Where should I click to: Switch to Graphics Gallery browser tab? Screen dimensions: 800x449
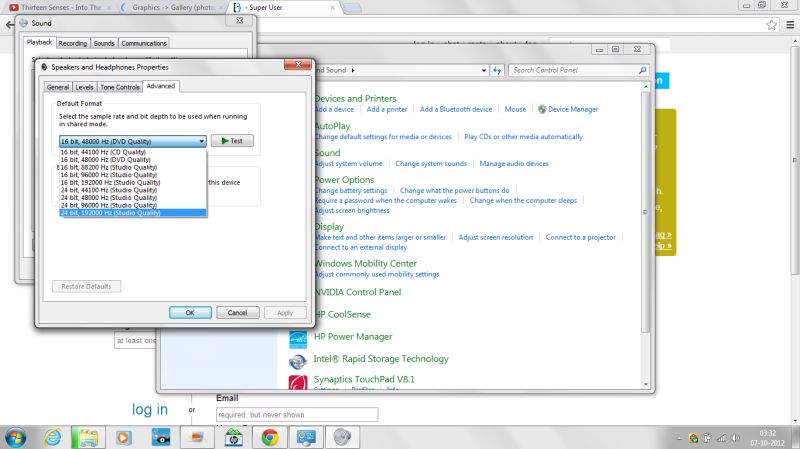coord(172,8)
